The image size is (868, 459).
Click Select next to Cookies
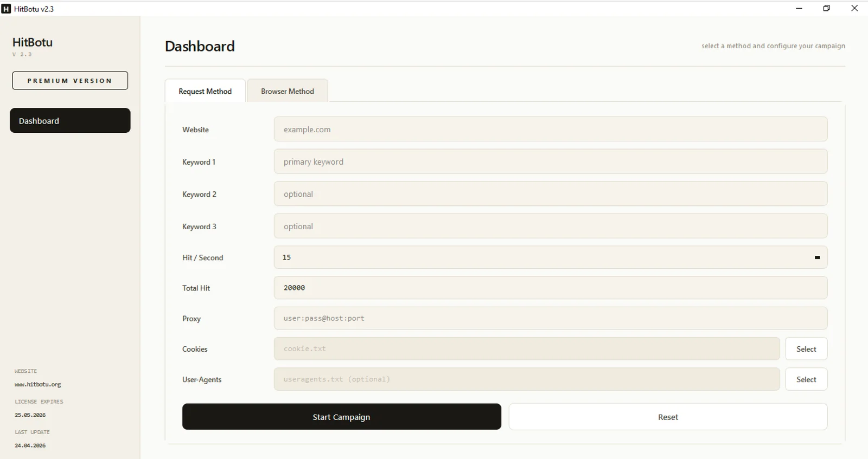pos(806,349)
